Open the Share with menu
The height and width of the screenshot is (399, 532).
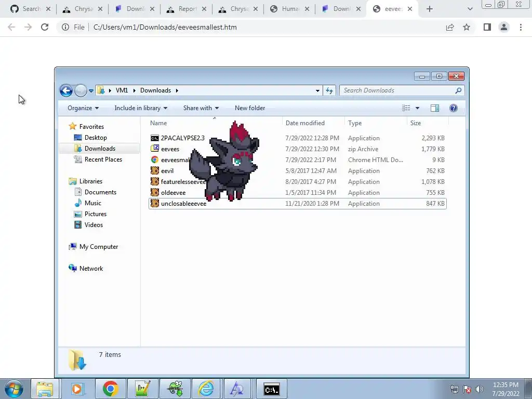click(x=201, y=108)
